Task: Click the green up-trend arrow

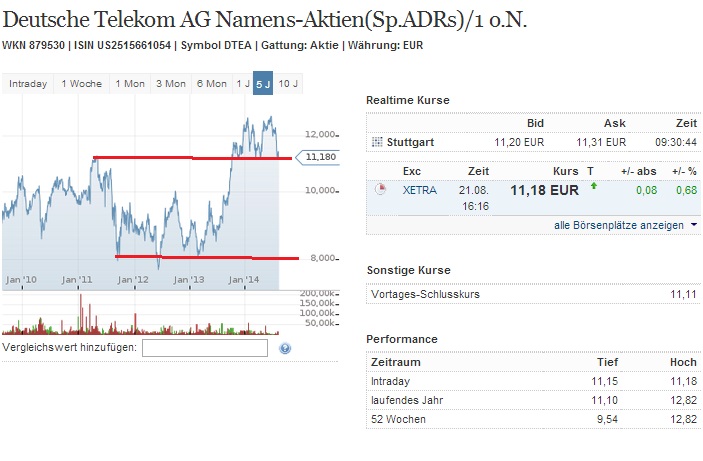Action: tap(592, 186)
